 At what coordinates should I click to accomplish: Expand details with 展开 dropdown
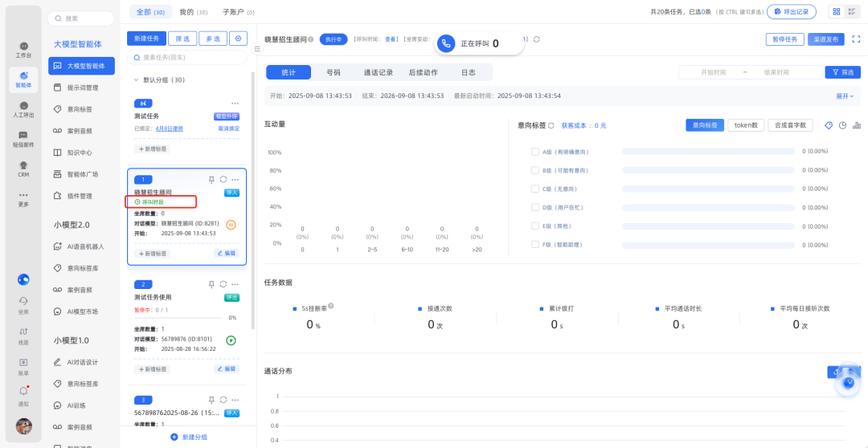click(845, 96)
